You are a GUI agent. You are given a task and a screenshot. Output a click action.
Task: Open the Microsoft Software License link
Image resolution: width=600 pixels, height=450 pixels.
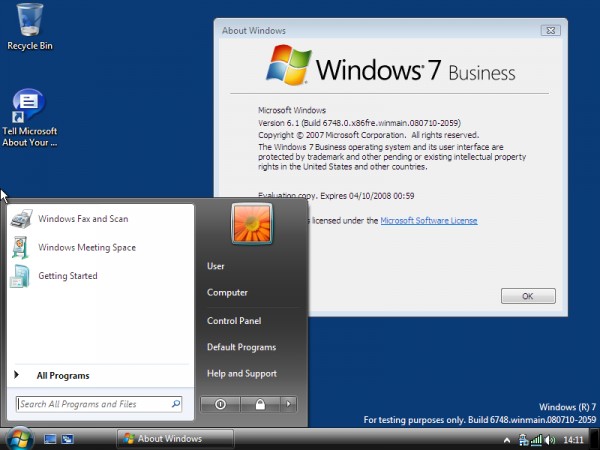point(429,221)
